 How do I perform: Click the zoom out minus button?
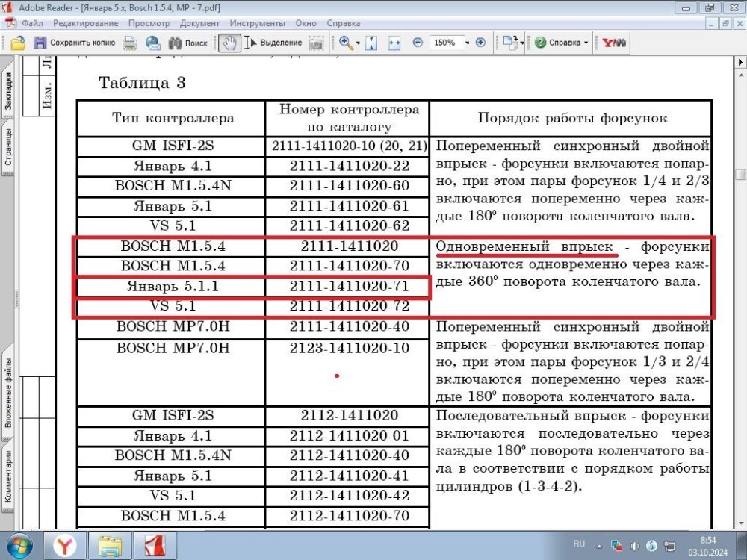[x=418, y=43]
